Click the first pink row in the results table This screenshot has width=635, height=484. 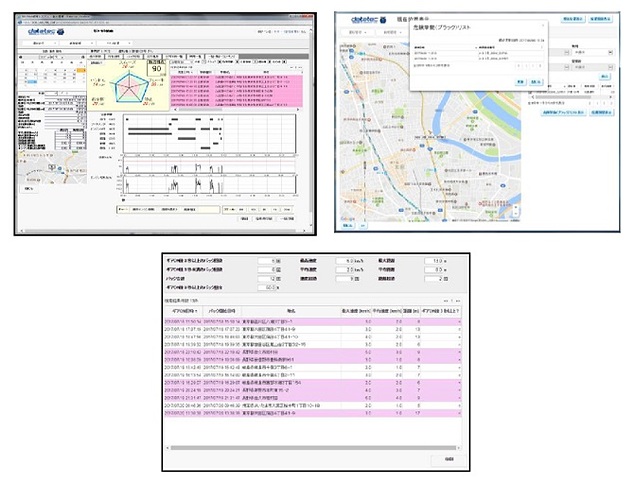300,322
